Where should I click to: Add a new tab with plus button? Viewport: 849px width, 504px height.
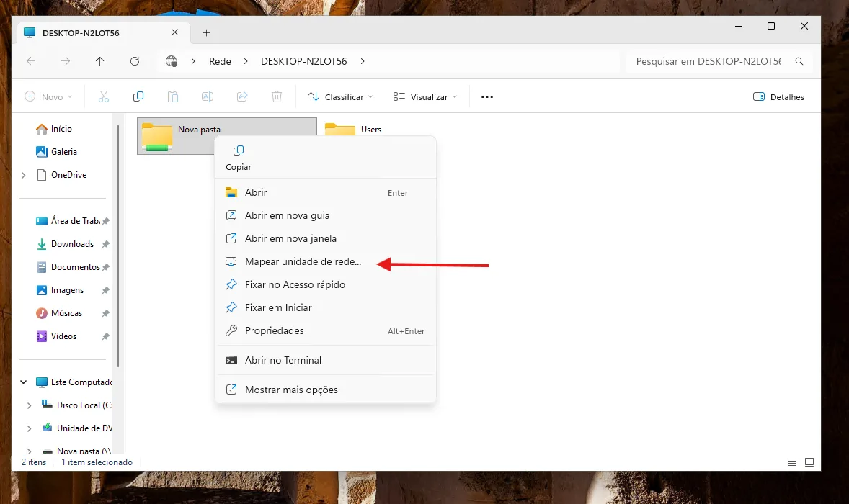(206, 33)
